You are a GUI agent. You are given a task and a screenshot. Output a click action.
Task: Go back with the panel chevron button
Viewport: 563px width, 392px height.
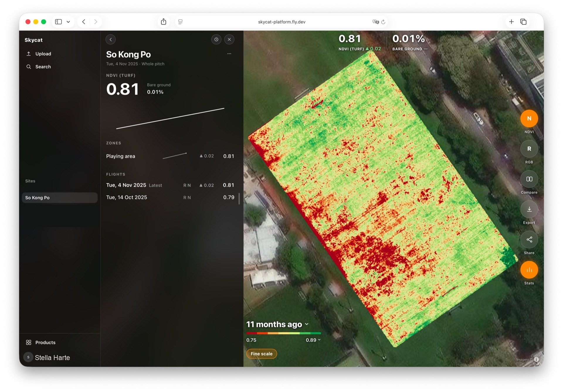(111, 40)
